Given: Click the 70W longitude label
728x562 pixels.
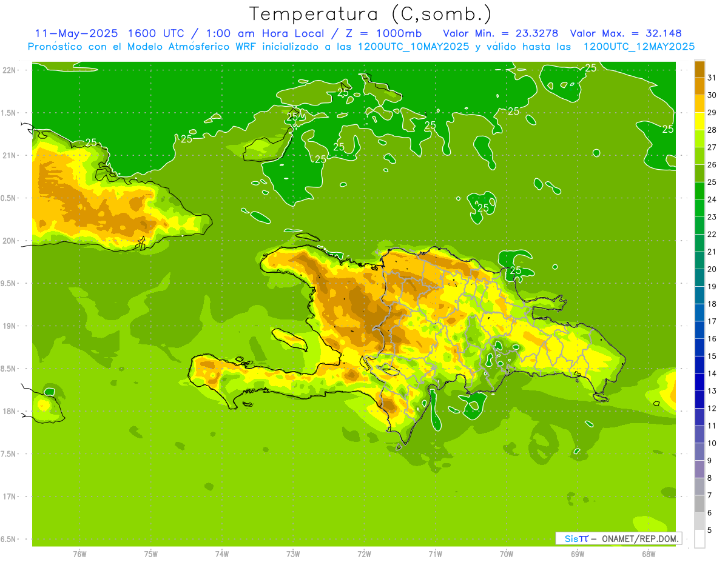Looking at the screenshot, I should 507,554.
